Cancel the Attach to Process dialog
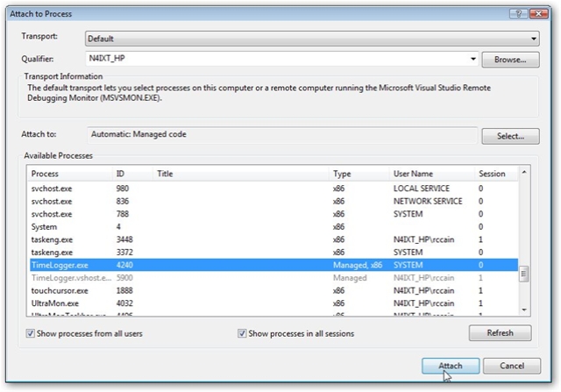The image size is (561, 392). [510, 365]
